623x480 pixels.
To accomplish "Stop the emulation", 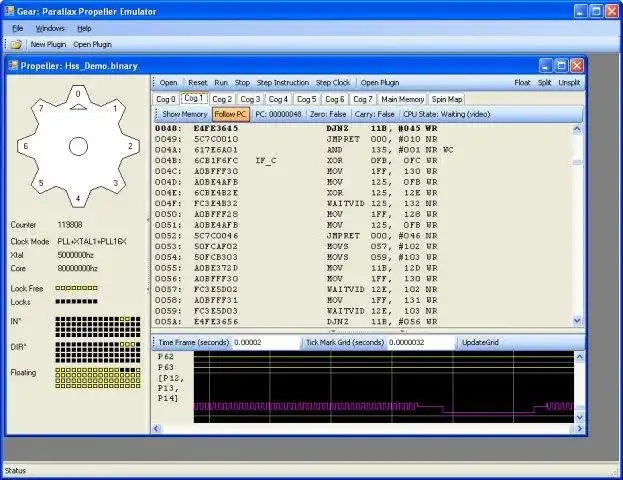I will (242, 82).
